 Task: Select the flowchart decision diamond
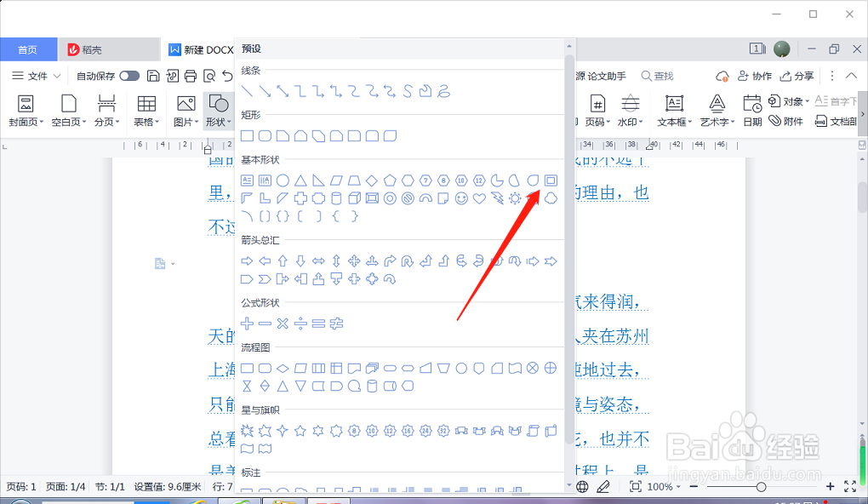click(283, 369)
